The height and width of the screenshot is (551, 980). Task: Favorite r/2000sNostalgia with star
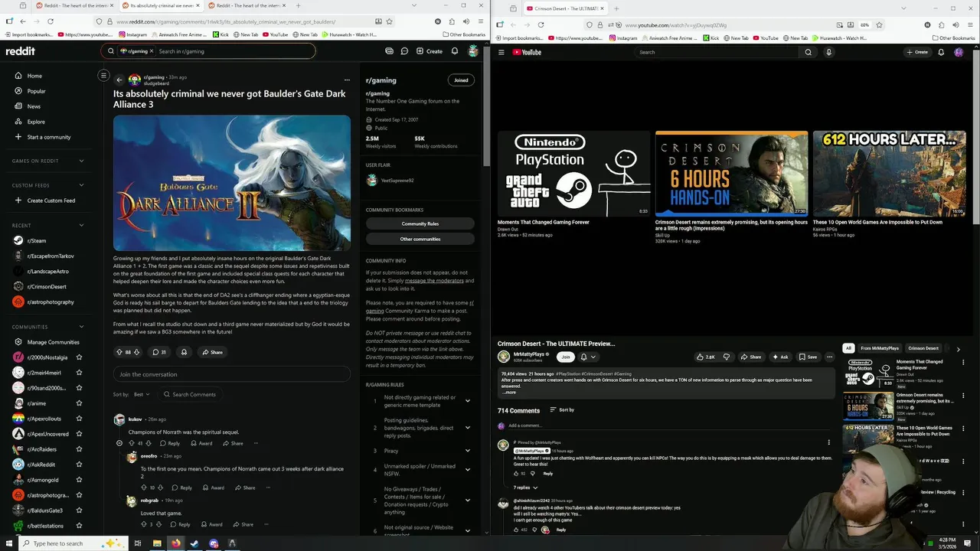(x=79, y=357)
